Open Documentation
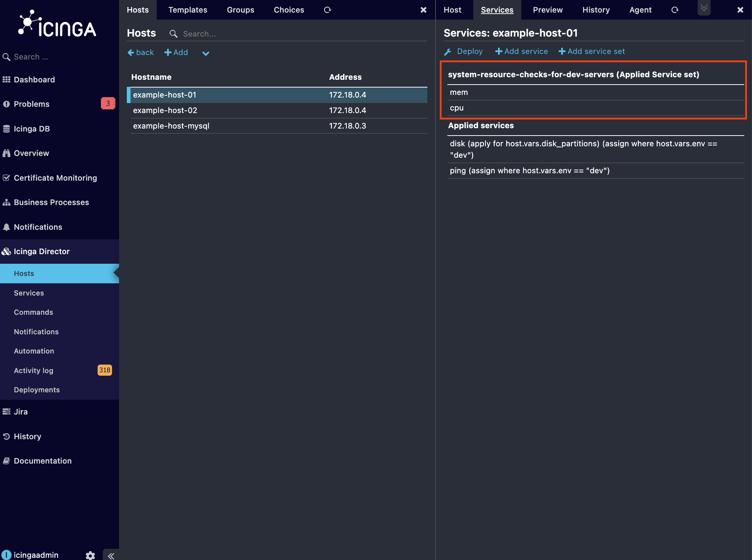752x560 pixels. pos(43,461)
